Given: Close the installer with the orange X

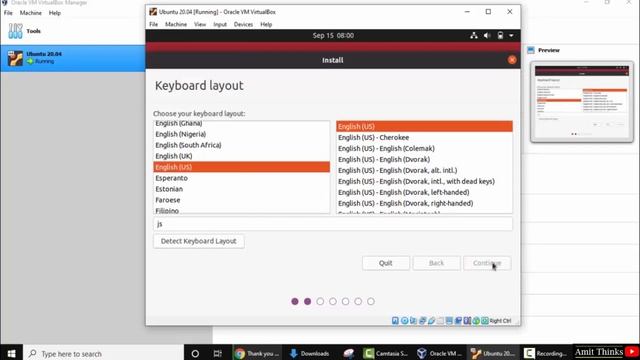Looking at the screenshot, I should [512, 60].
